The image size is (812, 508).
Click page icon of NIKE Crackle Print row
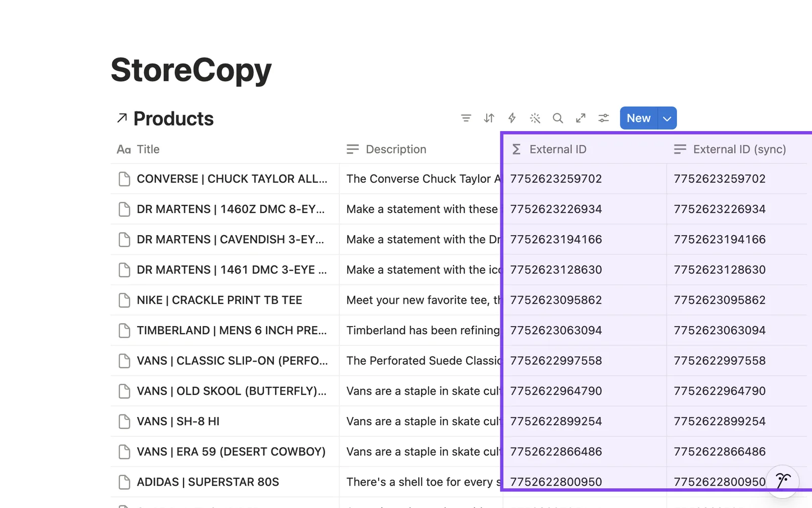pyautogui.click(x=124, y=300)
